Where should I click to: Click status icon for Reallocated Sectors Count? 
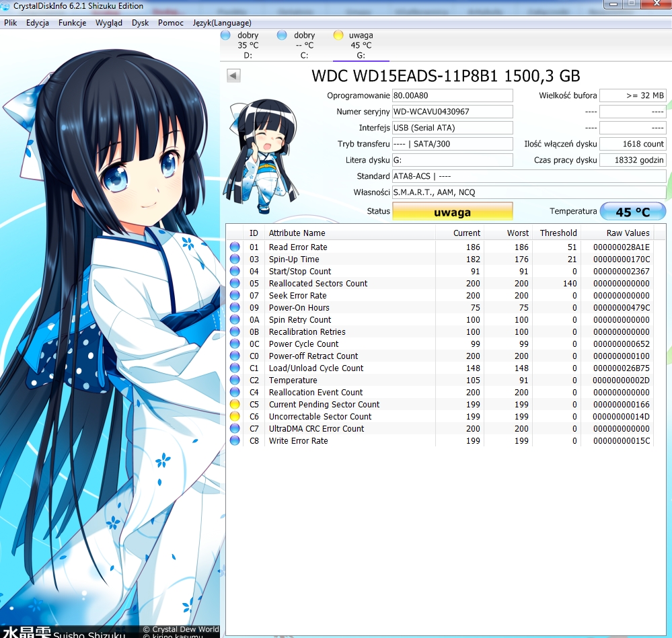[x=235, y=283]
